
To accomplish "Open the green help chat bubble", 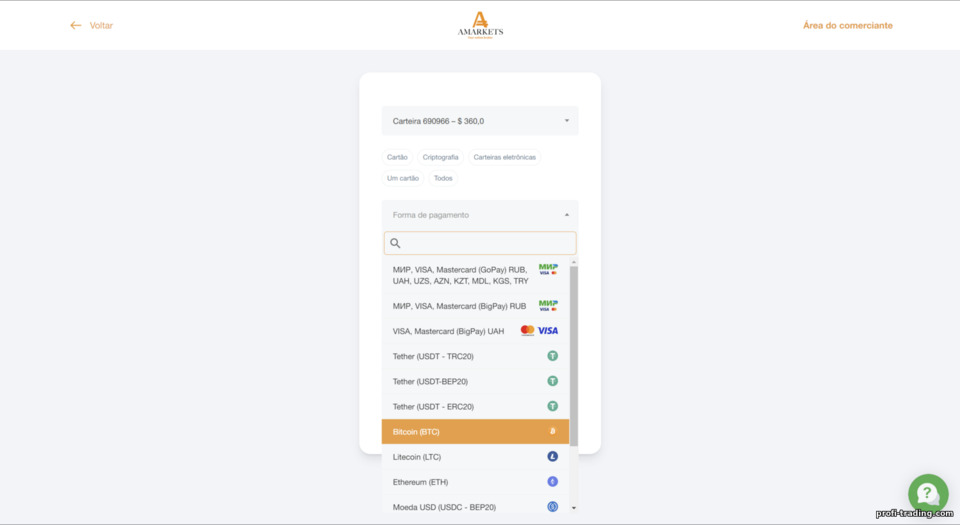I will (928, 494).
